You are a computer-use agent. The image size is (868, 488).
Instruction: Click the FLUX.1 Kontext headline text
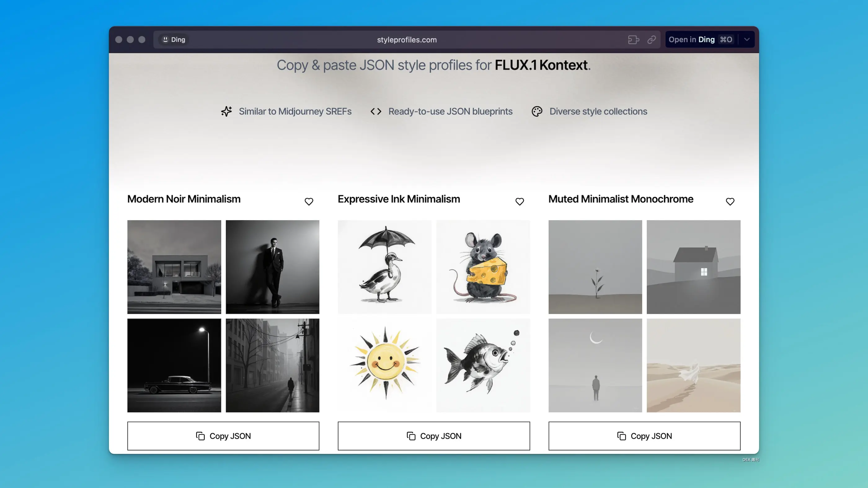coord(541,65)
